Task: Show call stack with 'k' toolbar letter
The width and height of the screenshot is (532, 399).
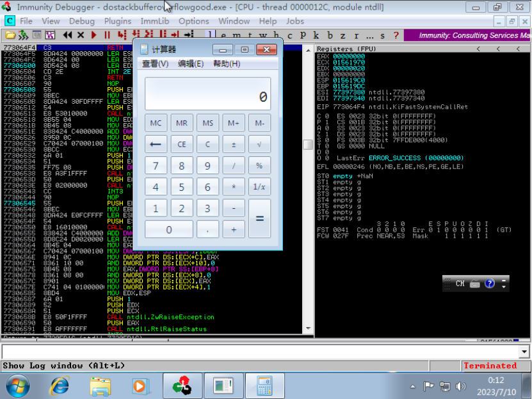Action: pos(316,35)
